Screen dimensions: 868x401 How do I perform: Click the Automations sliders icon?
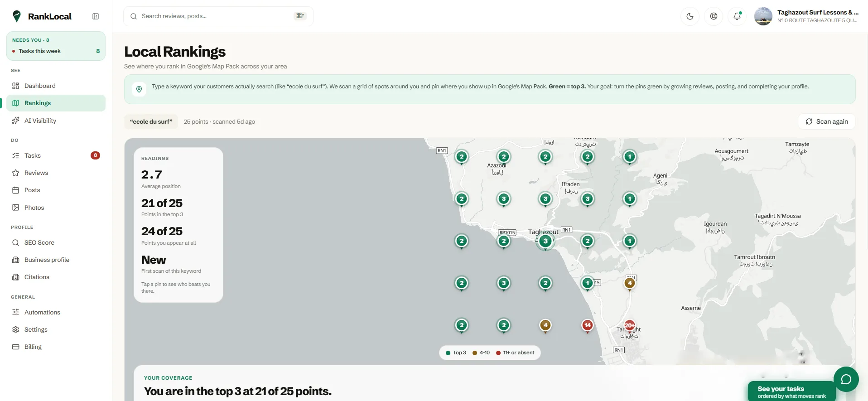click(16, 312)
